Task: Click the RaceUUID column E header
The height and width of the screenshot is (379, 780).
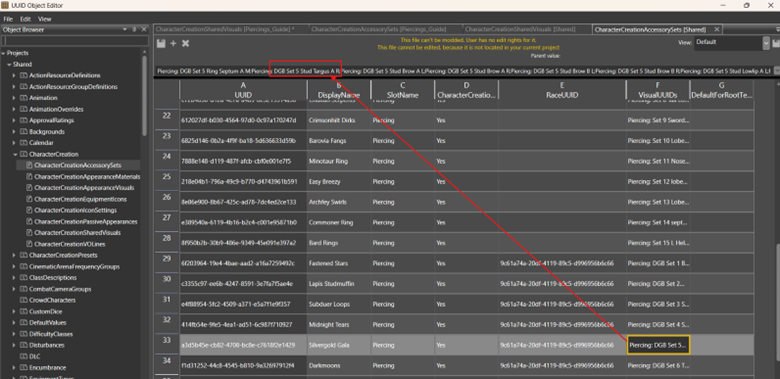Action: (x=562, y=90)
